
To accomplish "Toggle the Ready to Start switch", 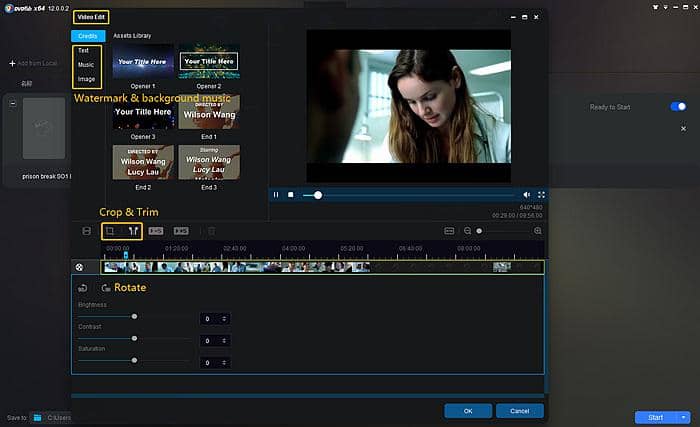I will coord(678,106).
